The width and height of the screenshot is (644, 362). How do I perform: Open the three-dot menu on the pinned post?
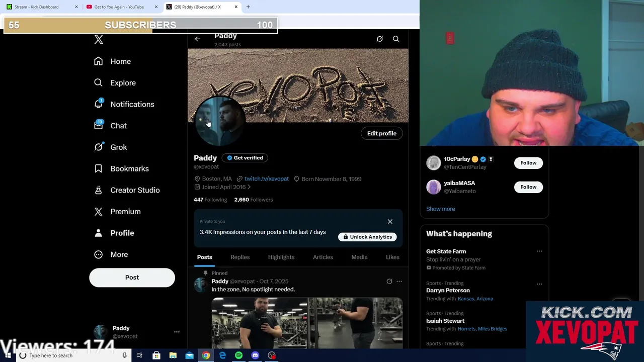[399, 282]
